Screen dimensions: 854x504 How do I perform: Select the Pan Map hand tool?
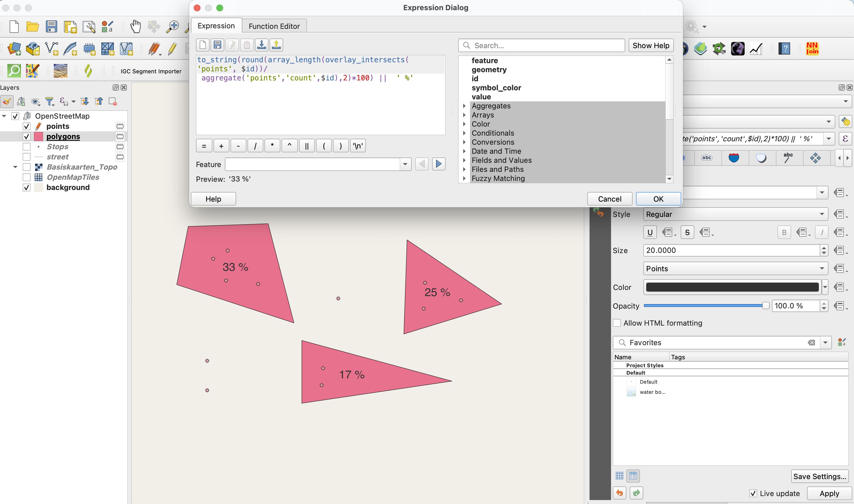[135, 27]
